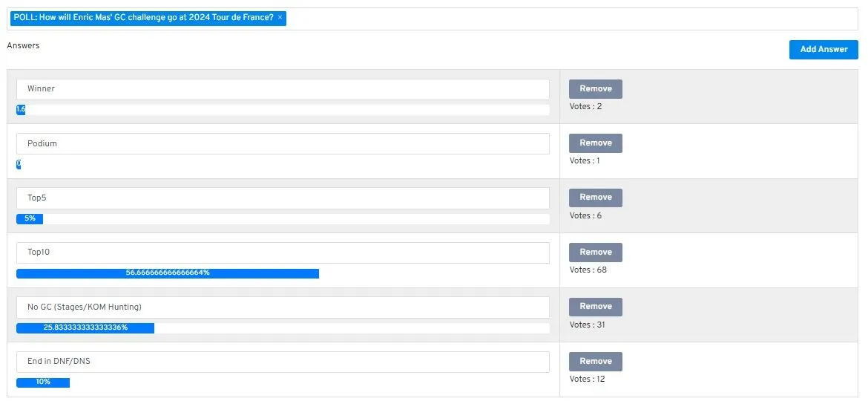
Task: Edit the Winner answer text field
Action: 283,89
